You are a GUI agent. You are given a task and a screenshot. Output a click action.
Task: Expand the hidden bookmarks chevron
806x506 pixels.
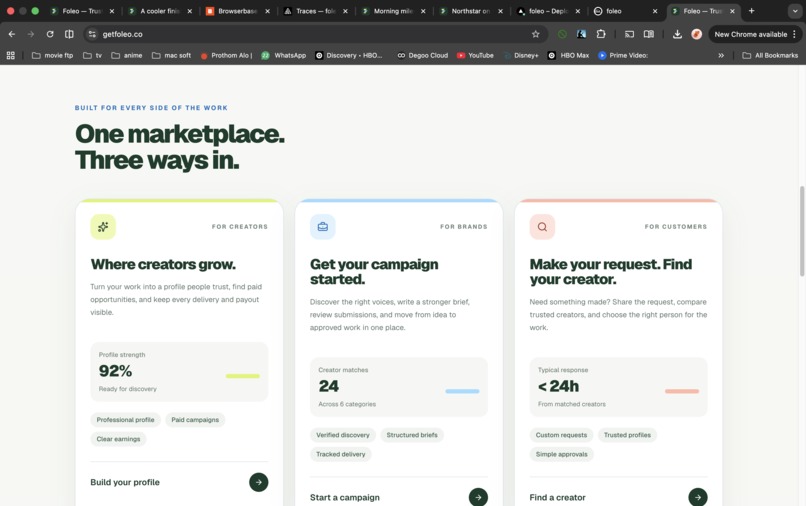[721, 56]
